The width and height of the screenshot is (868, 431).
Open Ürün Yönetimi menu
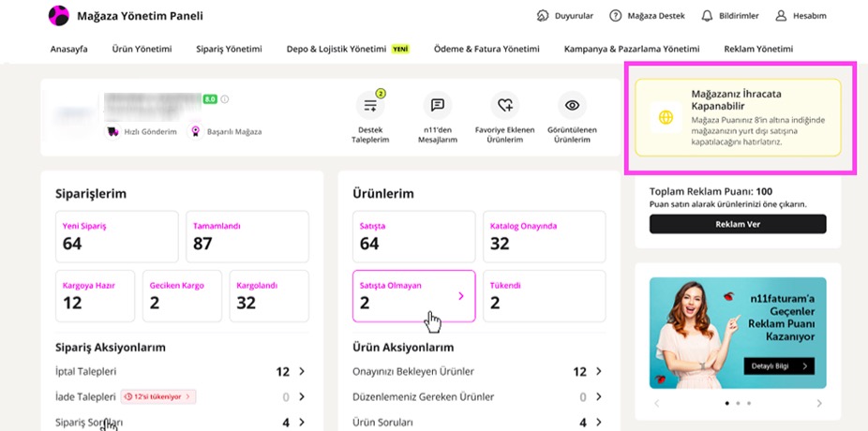pyautogui.click(x=142, y=49)
